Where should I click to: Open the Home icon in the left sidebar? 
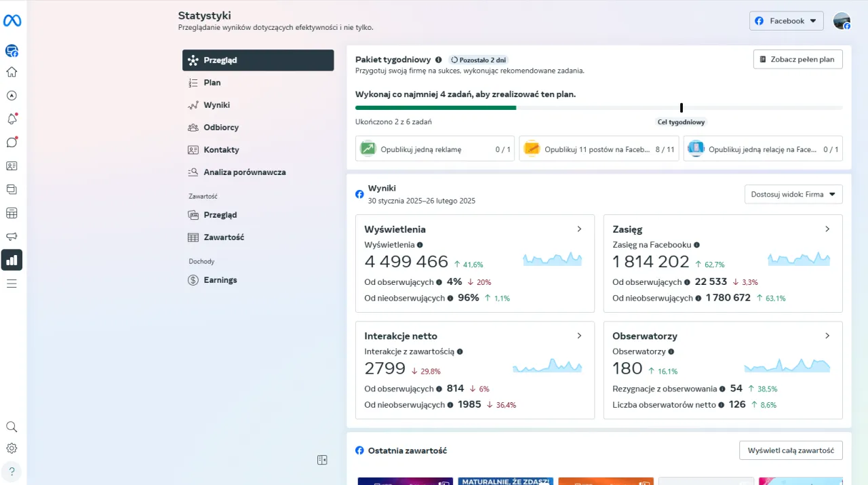tap(12, 71)
